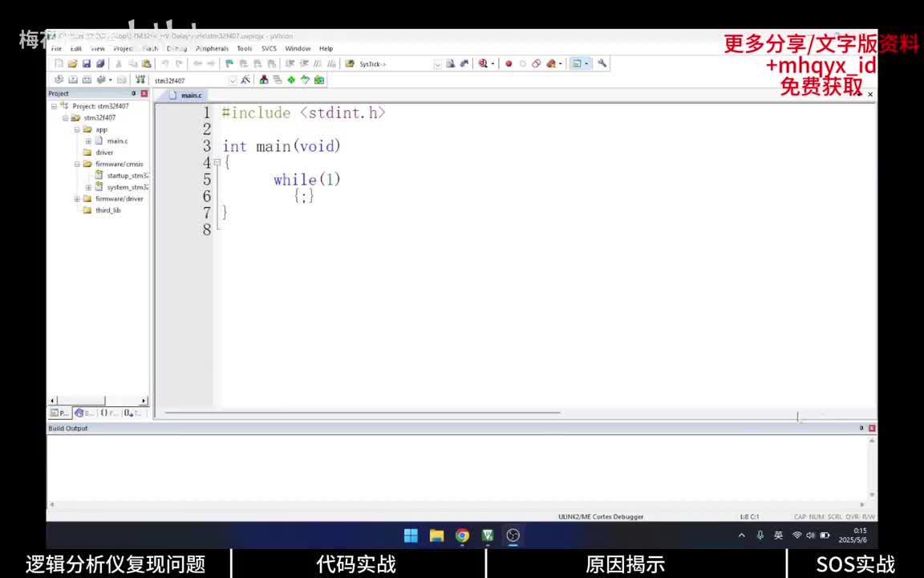Open the File menu
Viewport: 924px width, 578px height.
[57, 48]
